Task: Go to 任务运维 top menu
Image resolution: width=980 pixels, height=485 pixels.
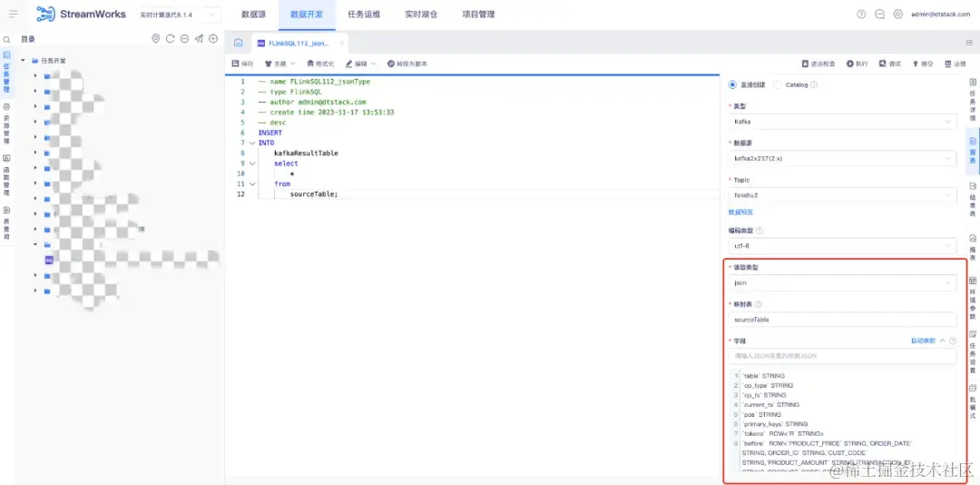Action: pos(364,15)
